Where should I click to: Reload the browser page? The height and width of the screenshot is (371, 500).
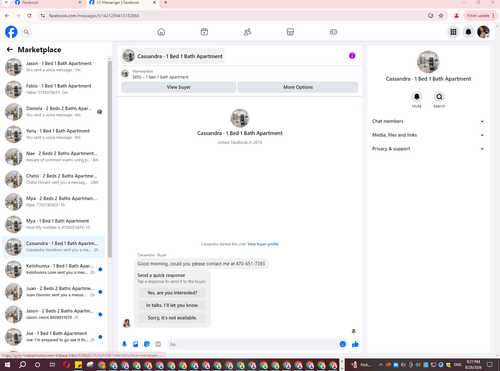29,16
